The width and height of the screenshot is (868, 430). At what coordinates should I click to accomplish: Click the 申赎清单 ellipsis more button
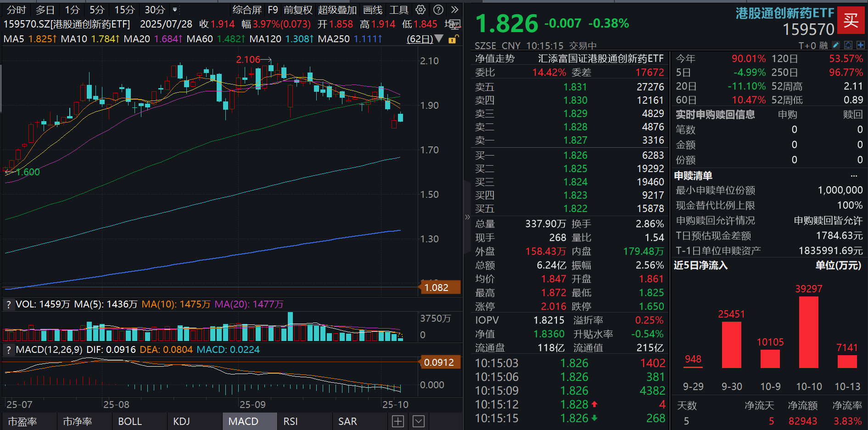pyautogui.click(x=854, y=176)
